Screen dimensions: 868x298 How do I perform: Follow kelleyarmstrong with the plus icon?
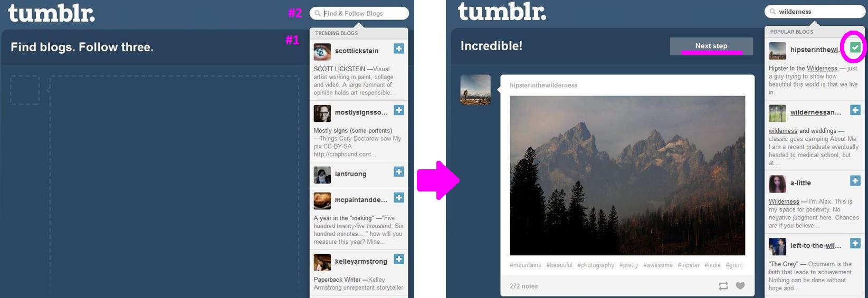pos(399,259)
